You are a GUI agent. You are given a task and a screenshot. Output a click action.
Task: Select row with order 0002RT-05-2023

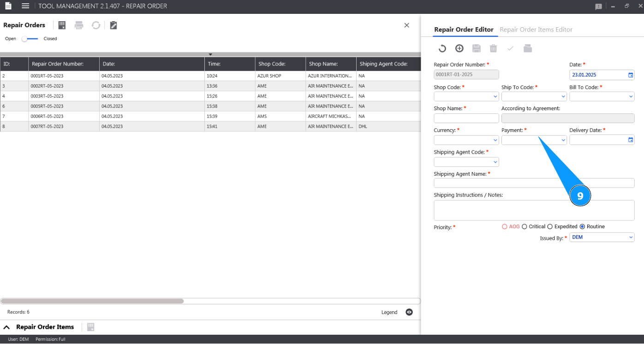coord(210,86)
